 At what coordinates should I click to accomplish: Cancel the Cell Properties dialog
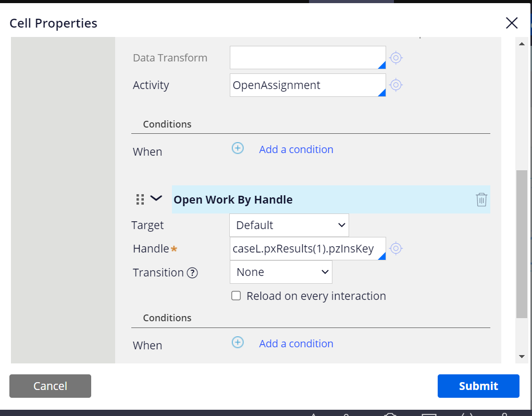point(50,386)
